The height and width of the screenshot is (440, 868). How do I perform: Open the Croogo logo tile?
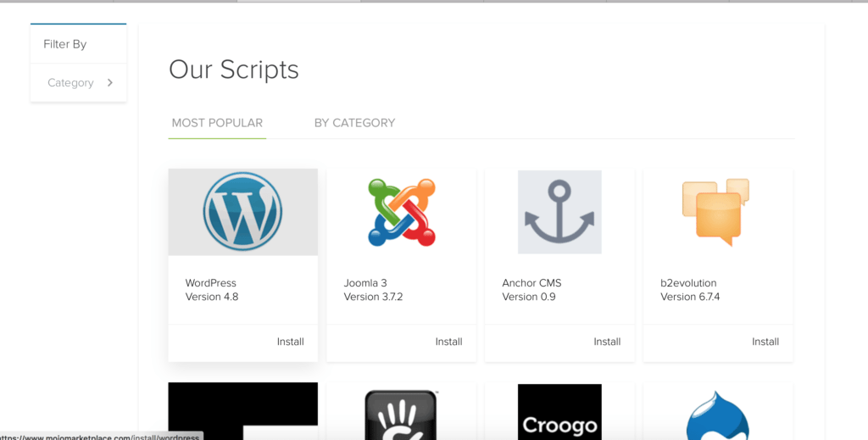[x=559, y=412]
